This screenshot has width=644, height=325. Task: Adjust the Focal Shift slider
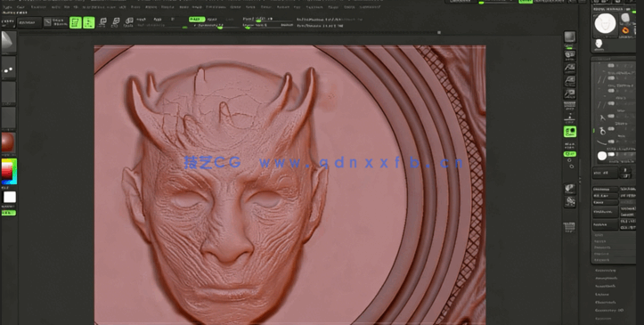pyautogui.click(x=267, y=19)
